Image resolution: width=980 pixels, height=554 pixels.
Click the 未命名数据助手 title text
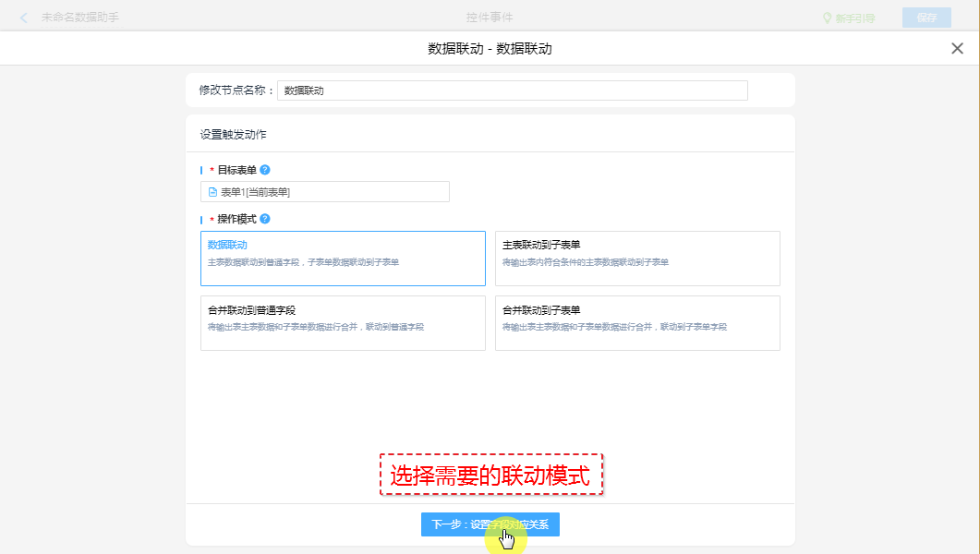tap(80, 18)
